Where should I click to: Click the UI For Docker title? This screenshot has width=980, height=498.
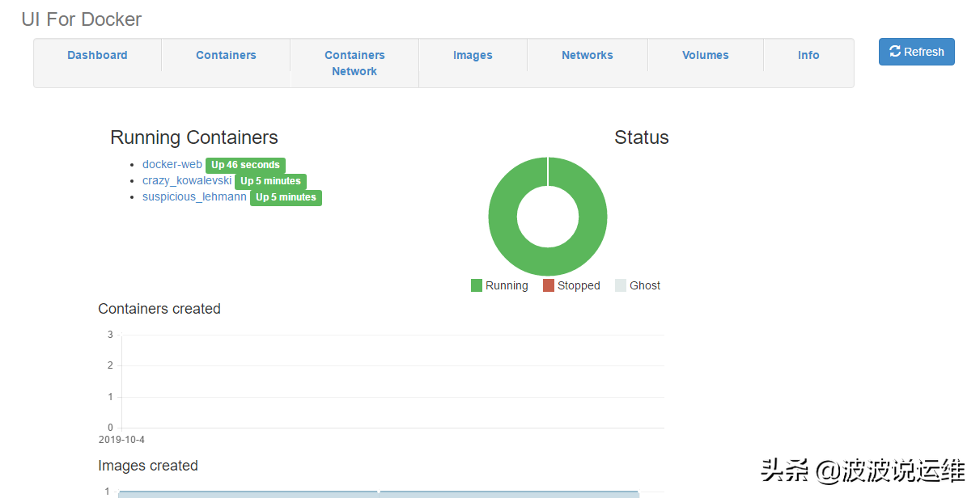(x=82, y=19)
